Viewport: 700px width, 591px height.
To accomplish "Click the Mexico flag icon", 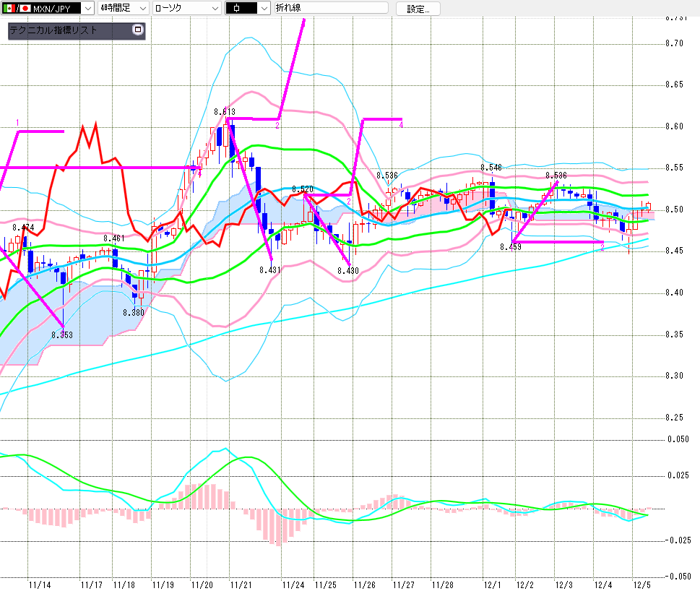I will 9,9.
